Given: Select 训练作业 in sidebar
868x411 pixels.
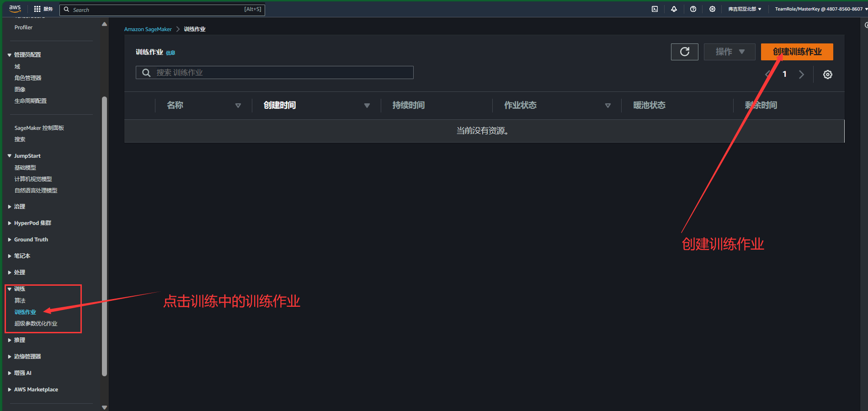Looking at the screenshot, I should [x=25, y=312].
